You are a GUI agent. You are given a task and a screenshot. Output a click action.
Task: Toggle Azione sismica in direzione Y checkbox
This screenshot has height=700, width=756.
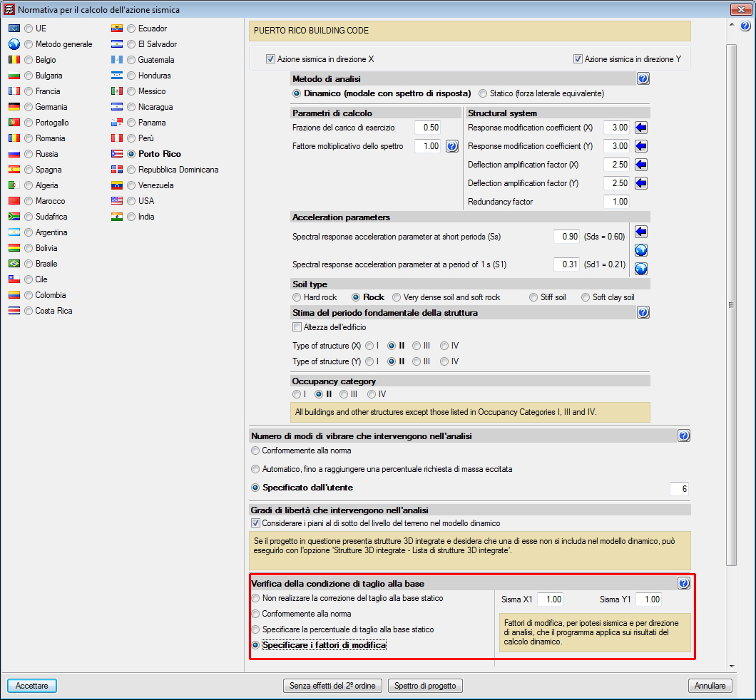pos(578,59)
